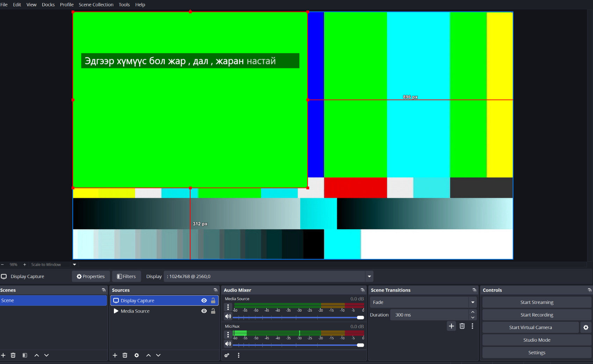Float the Controls dock
The width and height of the screenshot is (593, 364).
pyautogui.click(x=590, y=290)
